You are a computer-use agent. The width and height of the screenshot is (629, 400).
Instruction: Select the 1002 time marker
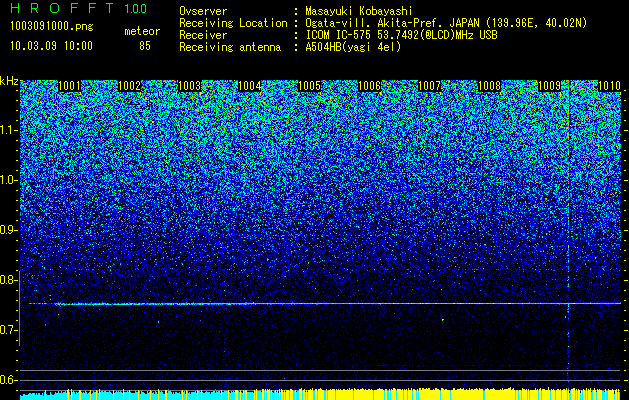[130, 86]
